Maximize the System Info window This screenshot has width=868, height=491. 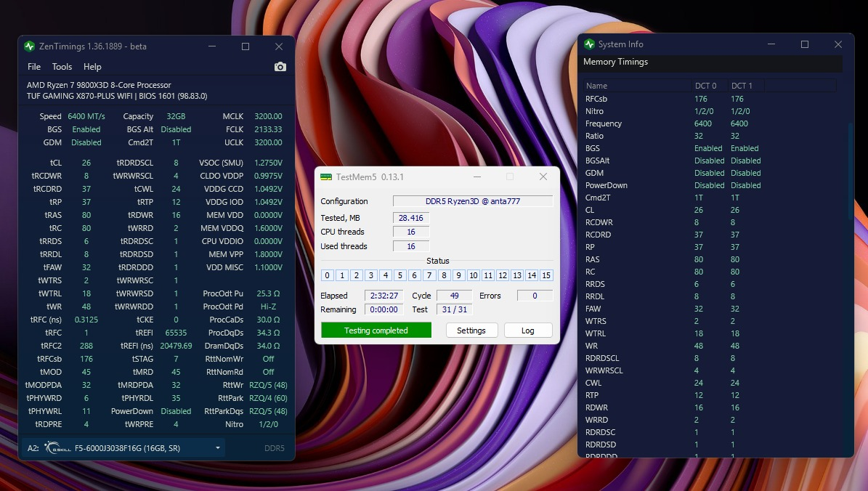(805, 44)
